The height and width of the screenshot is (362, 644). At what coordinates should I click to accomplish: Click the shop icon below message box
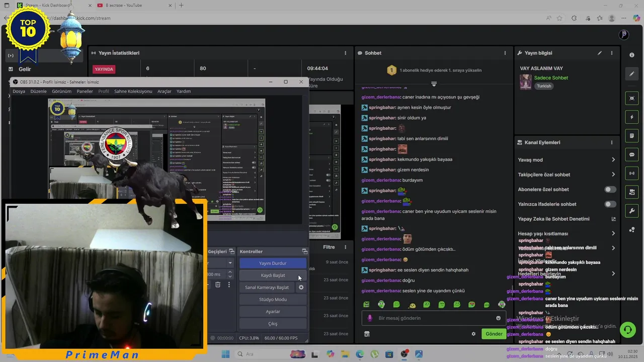tap(367, 334)
